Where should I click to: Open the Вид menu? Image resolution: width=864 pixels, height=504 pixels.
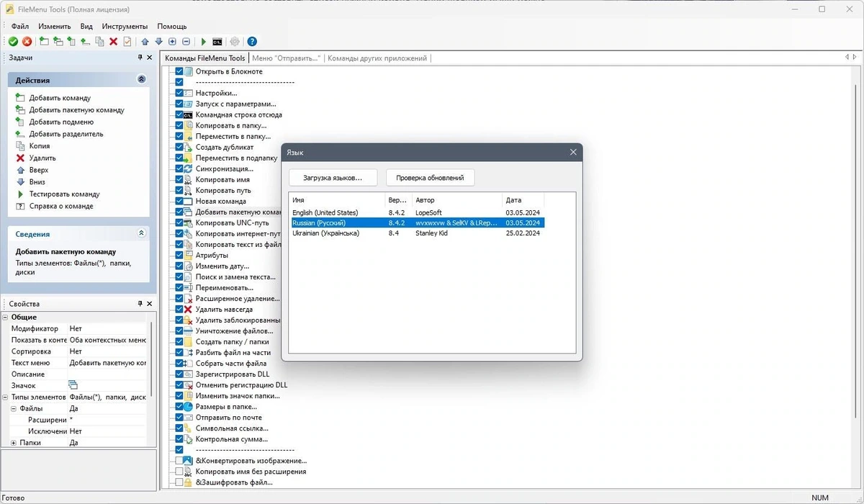(86, 26)
